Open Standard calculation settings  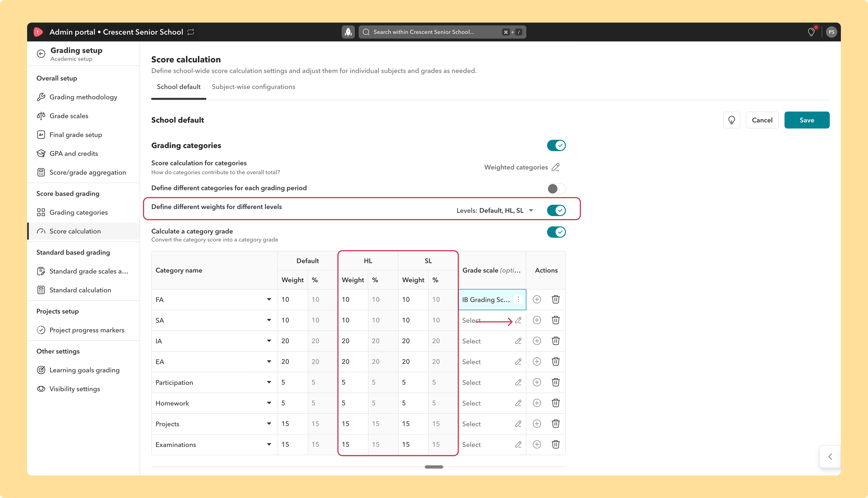83,290
